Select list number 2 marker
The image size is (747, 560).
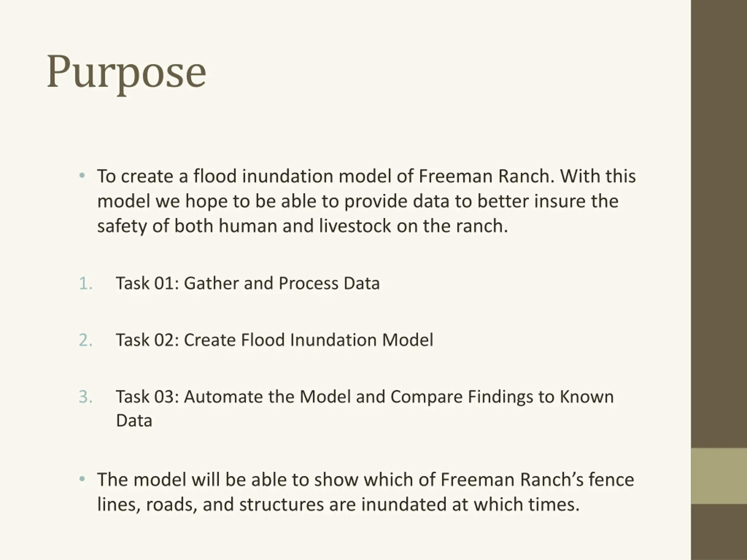pyautogui.click(x=85, y=340)
